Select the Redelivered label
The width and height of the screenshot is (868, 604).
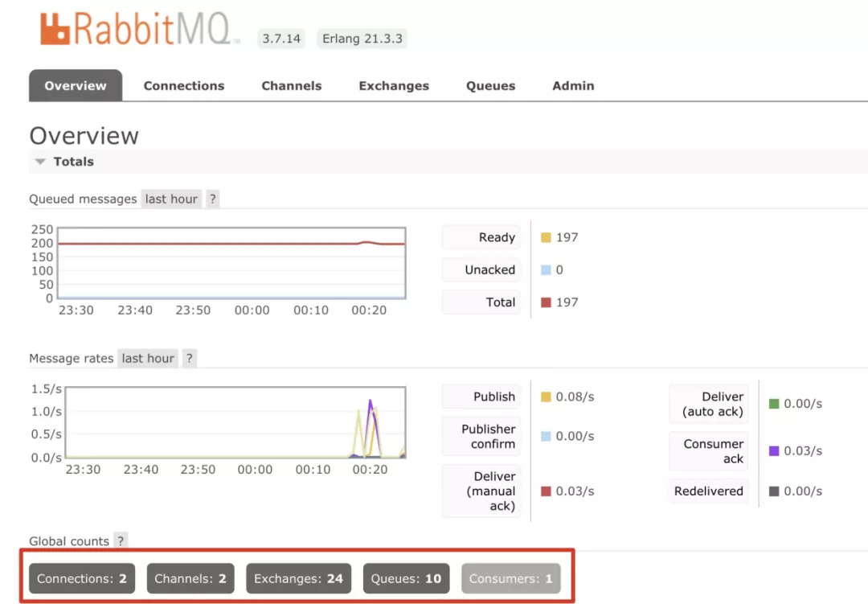(x=709, y=491)
